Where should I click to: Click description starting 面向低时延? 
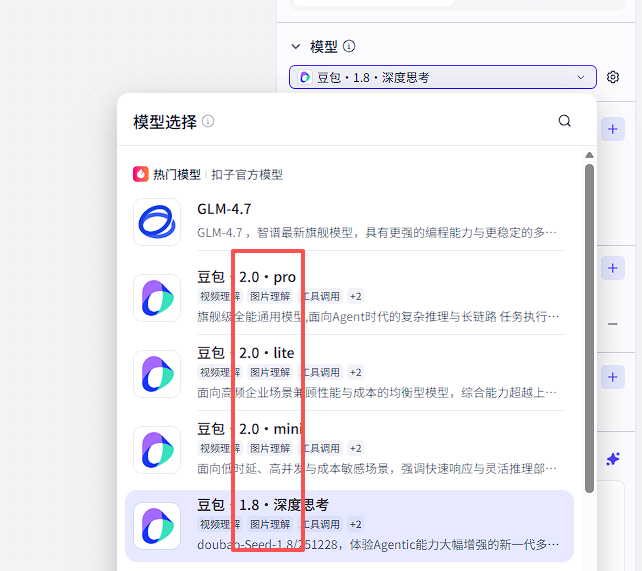[377, 468]
